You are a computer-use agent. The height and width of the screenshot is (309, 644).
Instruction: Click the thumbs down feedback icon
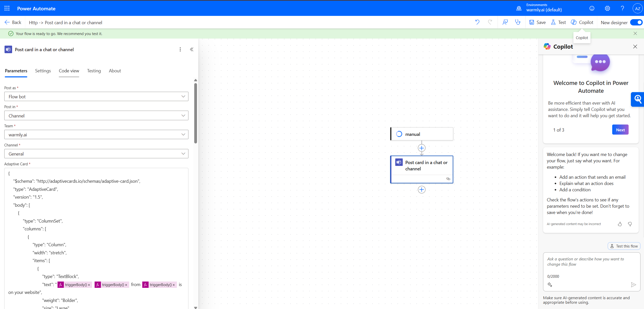click(630, 224)
